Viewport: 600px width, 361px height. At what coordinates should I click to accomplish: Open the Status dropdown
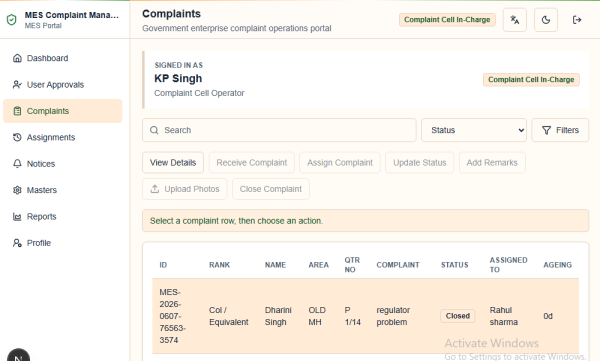tap(474, 130)
